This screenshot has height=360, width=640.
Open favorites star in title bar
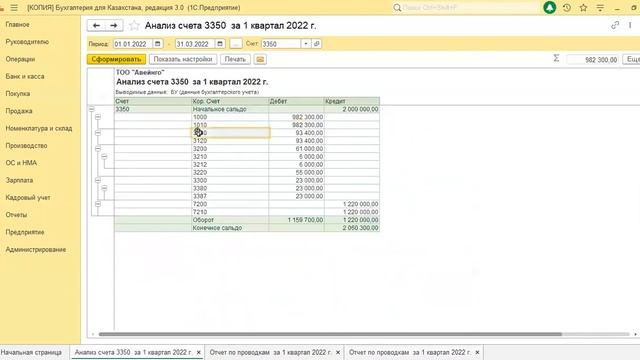point(583,8)
